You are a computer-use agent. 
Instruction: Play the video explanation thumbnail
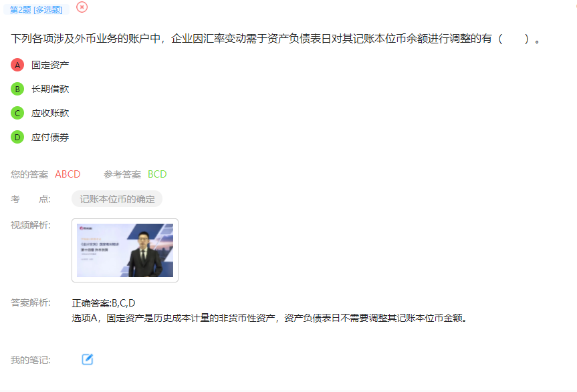point(125,250)
